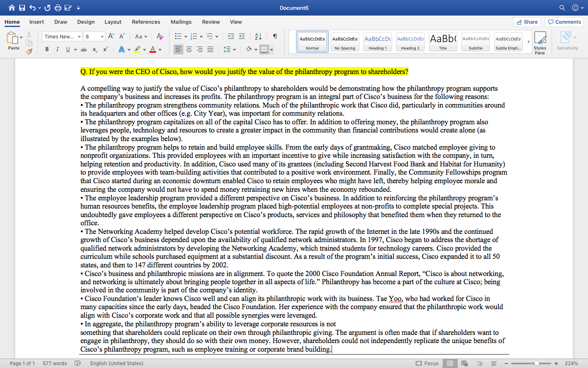Open the font size dropdown
The image size is (588, 368).
pyautogui.click(x=102, y=36)
